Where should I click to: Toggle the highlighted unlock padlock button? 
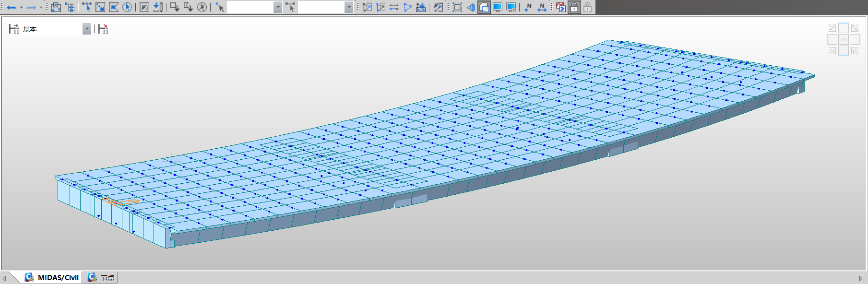574,7
